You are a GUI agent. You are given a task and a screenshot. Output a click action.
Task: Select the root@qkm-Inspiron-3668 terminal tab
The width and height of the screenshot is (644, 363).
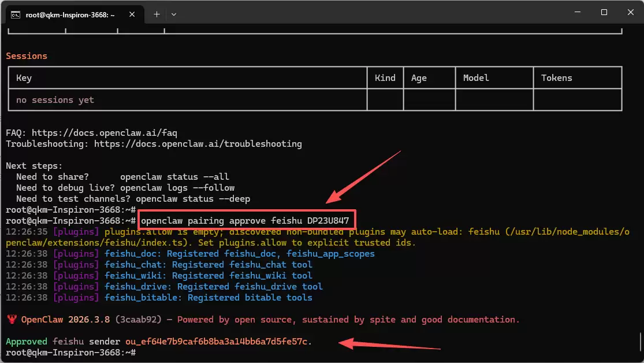pyautogui.click(x=75, y=14)
